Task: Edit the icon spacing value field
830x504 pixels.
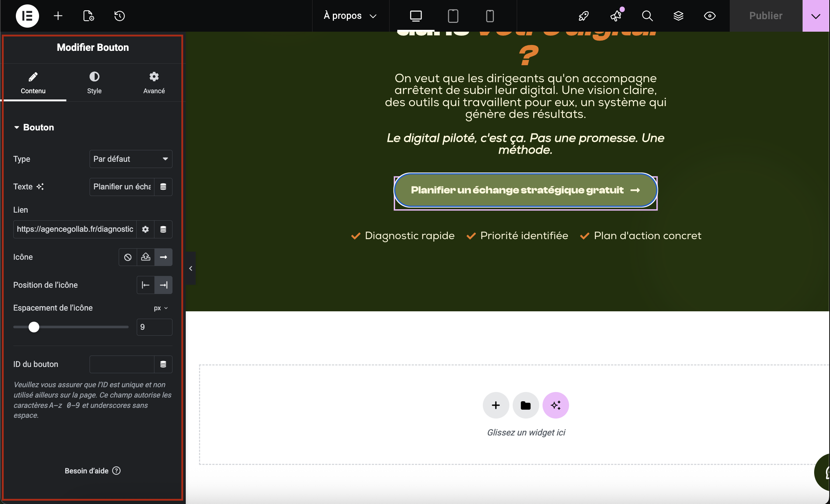Action: (x=154, y=327)
